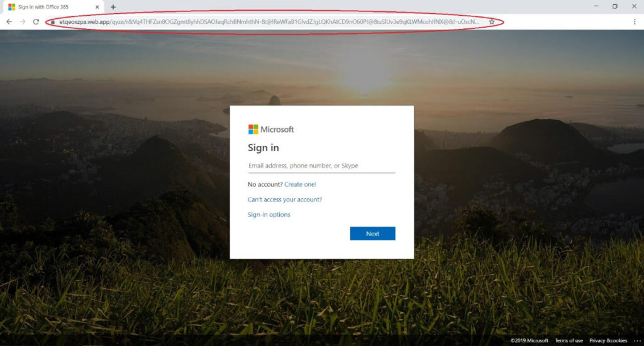
Task: Open a new tab with the plus icon
Action: (x=113, y=7)
